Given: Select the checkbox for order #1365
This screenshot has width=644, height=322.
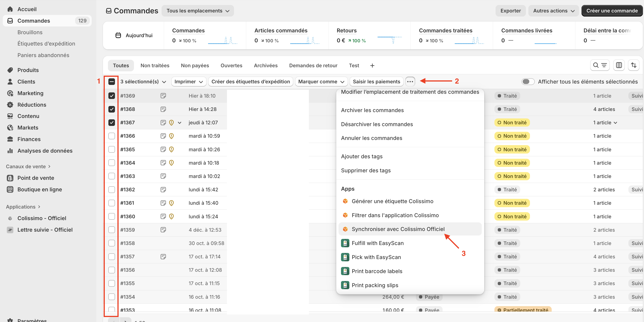Looking at the screenshot, I should click(112, 149).
